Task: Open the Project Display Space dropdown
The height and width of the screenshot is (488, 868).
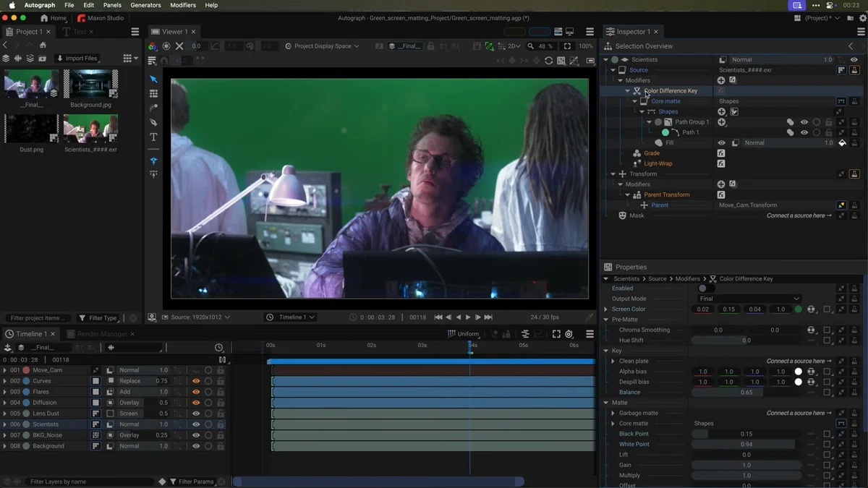Action: 322,46
